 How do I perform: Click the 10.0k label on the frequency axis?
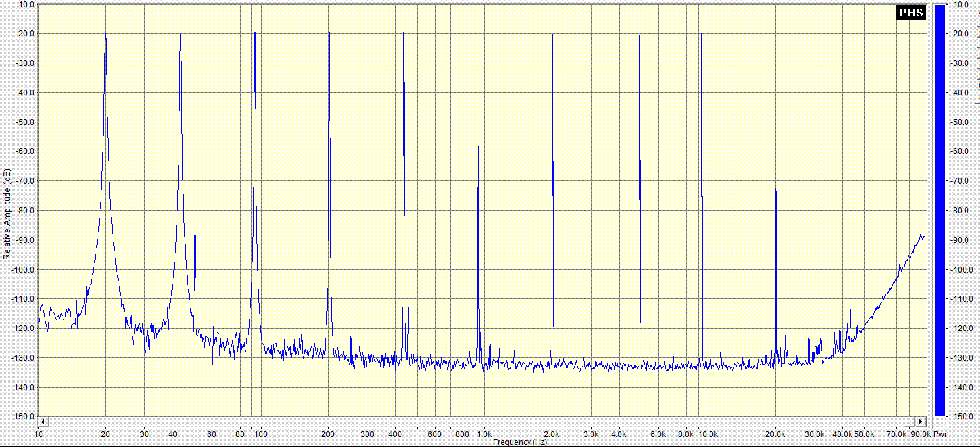(x=708, y=434)
